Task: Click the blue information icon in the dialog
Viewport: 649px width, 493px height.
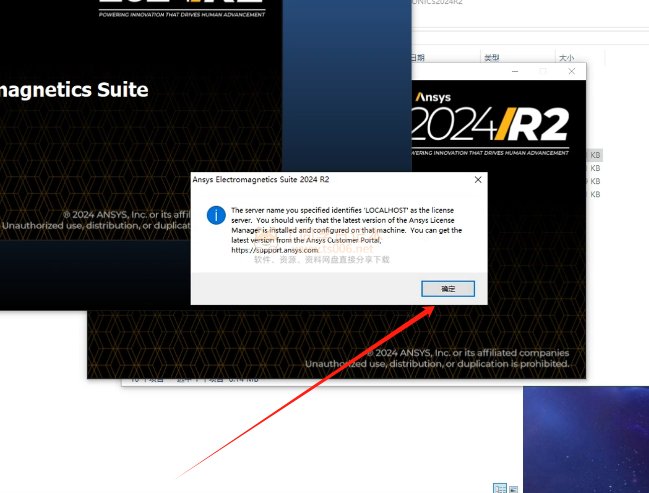Action: pos(216,215)
